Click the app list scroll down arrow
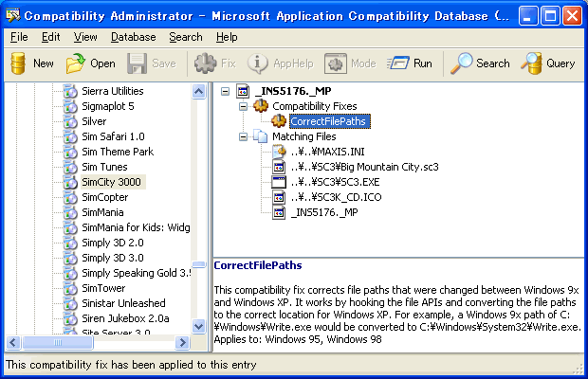Image resolution: width=588 pixels, height=379 pixels. [199, 326]
